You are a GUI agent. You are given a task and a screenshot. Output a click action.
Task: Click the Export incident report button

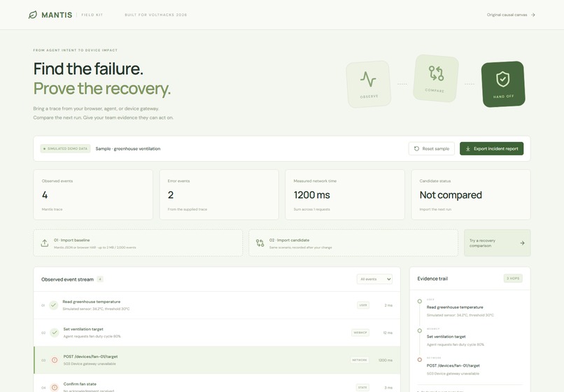pos(491,148)
